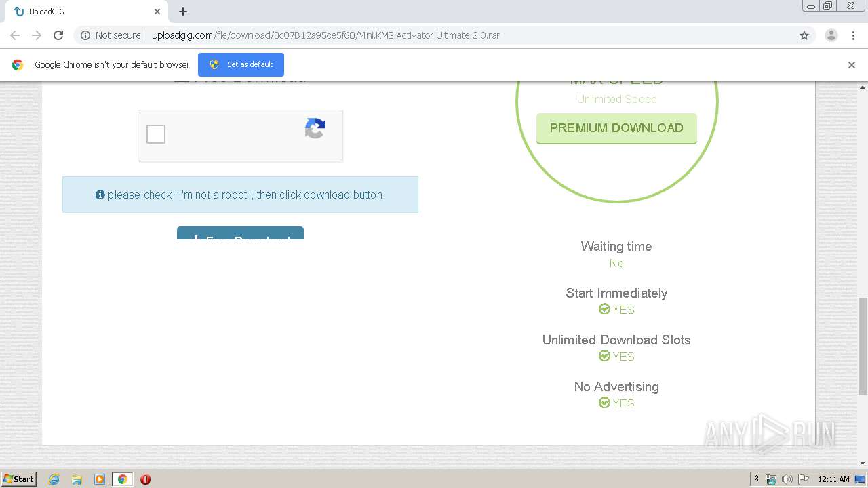Click the scrollbar up arrow
868x488 pixels.
click(863, 87)
